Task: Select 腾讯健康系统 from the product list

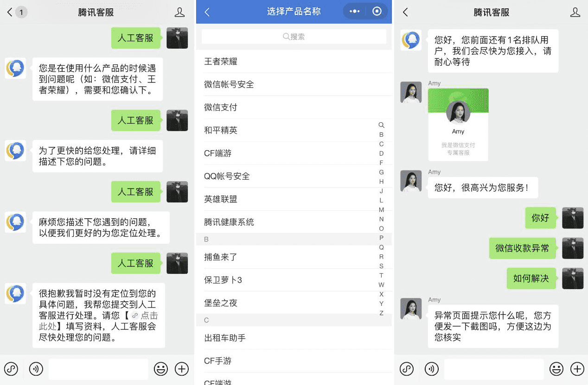Action: 294,222
